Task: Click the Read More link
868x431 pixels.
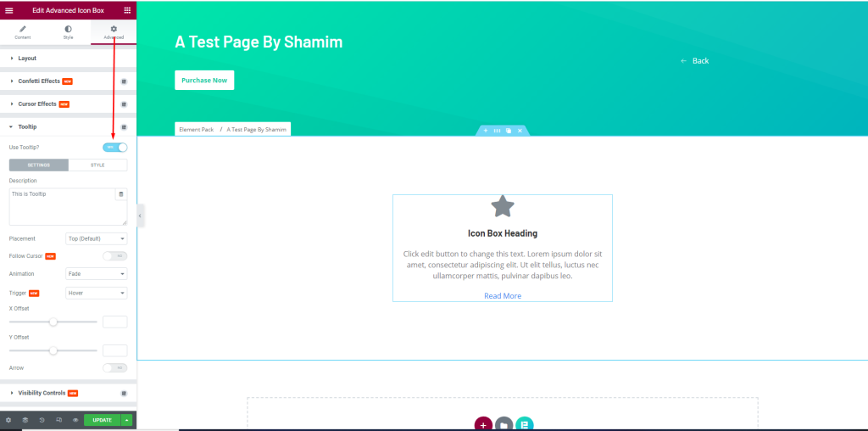Action: tap(503, 296)
